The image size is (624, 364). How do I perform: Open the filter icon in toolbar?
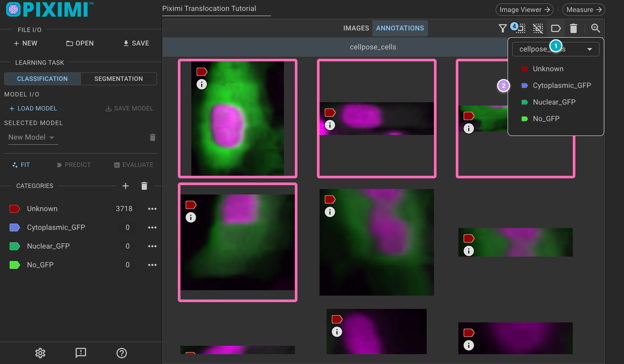[x=503, y=28]
